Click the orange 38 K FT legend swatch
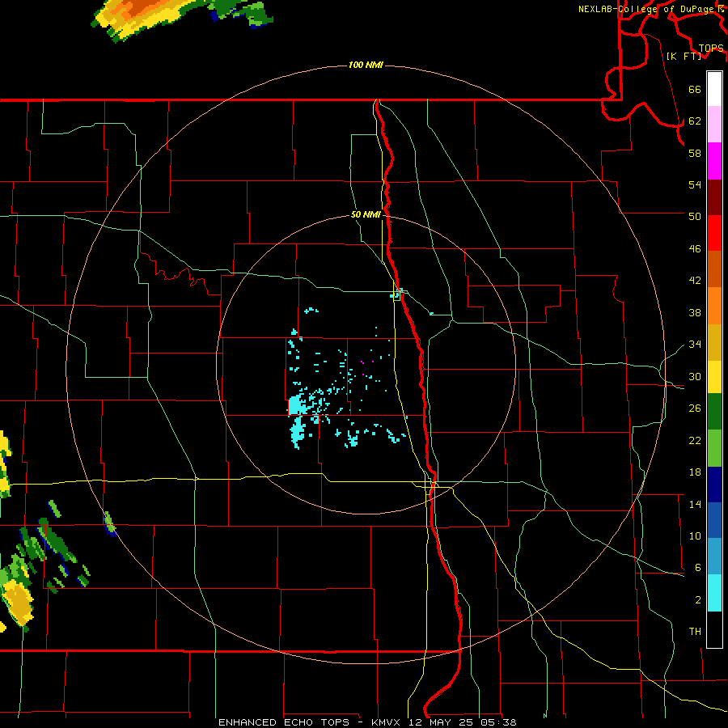 714,306
